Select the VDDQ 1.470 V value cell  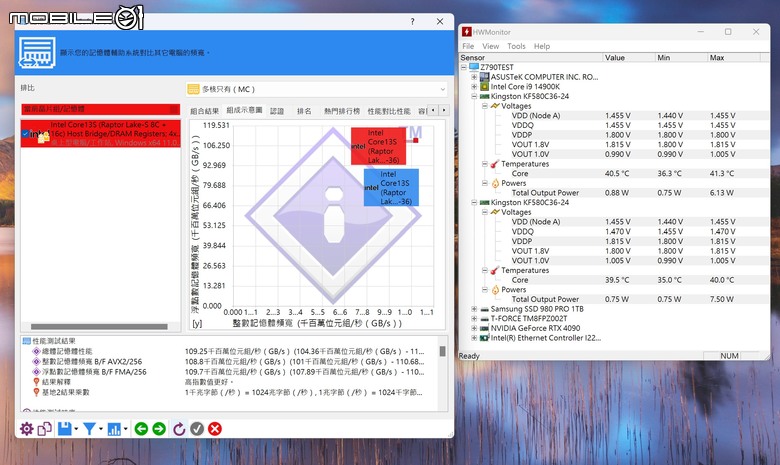coord(618,231)
